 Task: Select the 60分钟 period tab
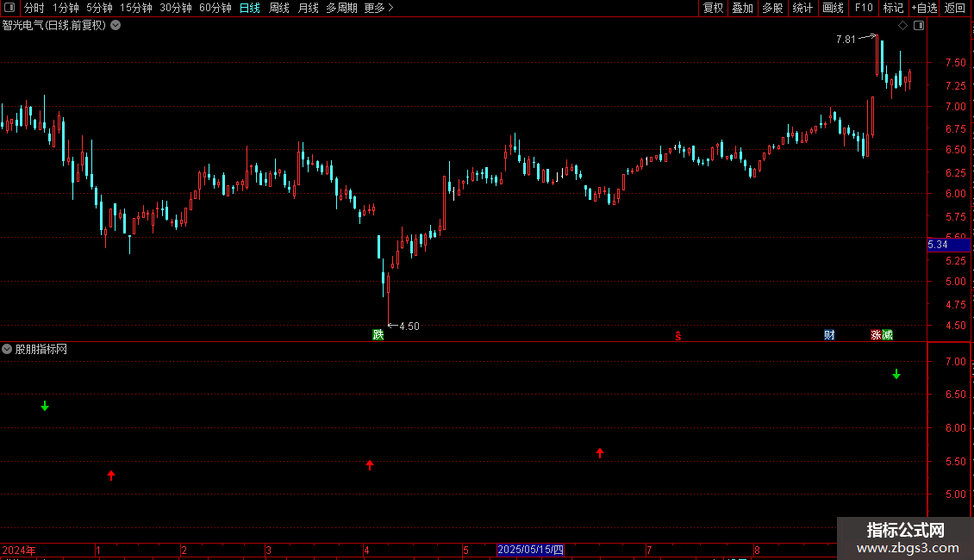pyautogui.click(x=215, y=8)
